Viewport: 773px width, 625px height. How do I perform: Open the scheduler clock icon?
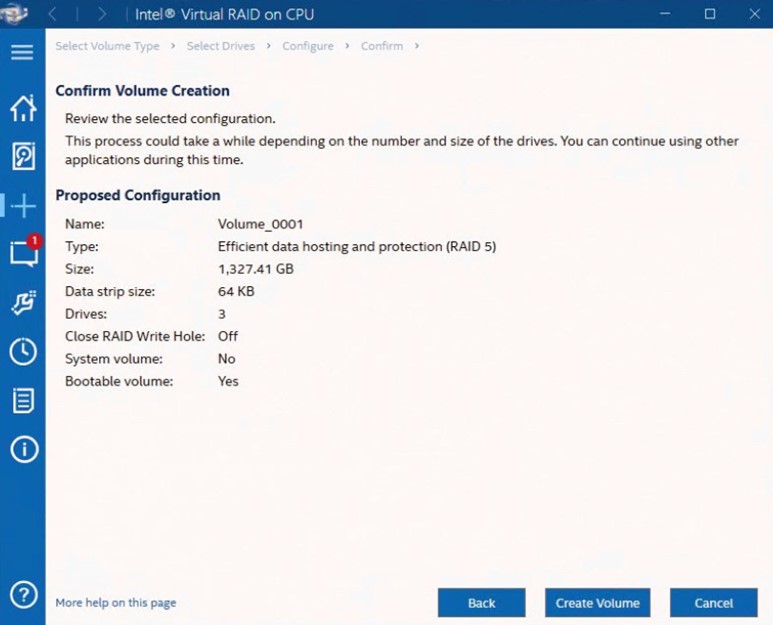pyautogui.click(x=23, y=351)
